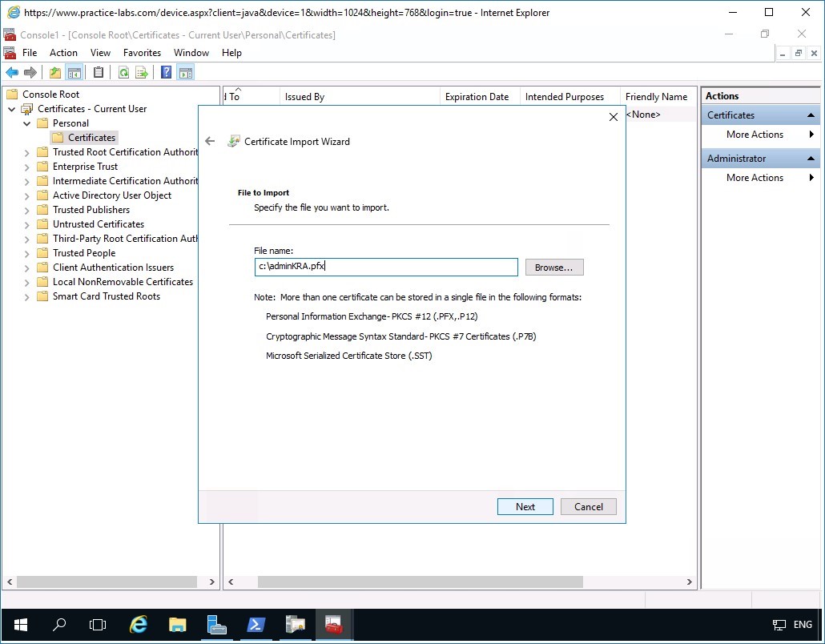
Task: Click the Up One Level folder icon
Action: click(x=55, y=73)
